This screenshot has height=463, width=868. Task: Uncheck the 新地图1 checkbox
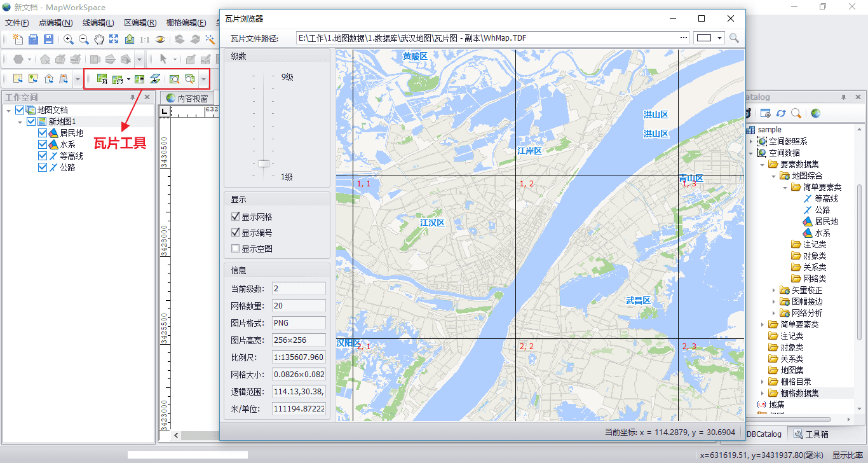[31, 121]
